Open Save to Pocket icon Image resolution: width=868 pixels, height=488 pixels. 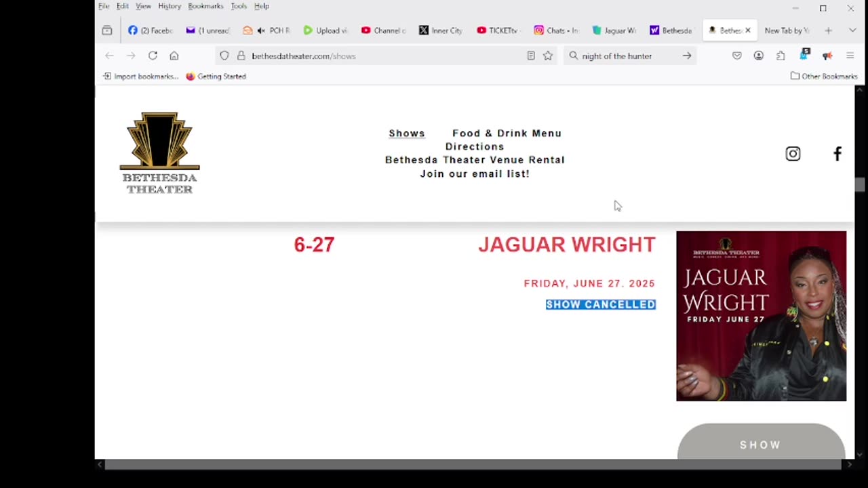pos(737,56)
